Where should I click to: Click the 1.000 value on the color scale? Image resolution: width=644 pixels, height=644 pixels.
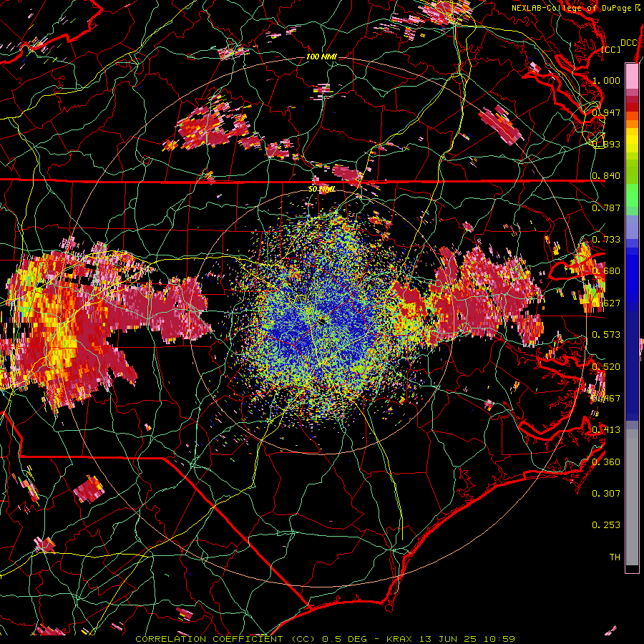point(606,80)
